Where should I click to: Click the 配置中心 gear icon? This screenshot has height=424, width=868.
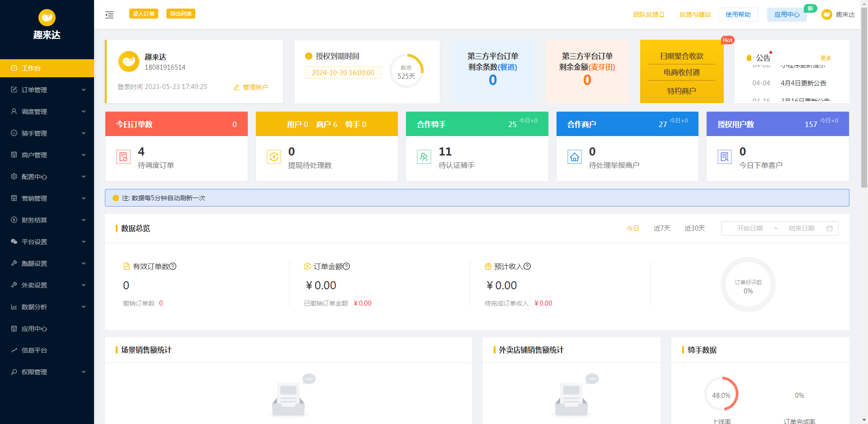click(x=14, y=177)
